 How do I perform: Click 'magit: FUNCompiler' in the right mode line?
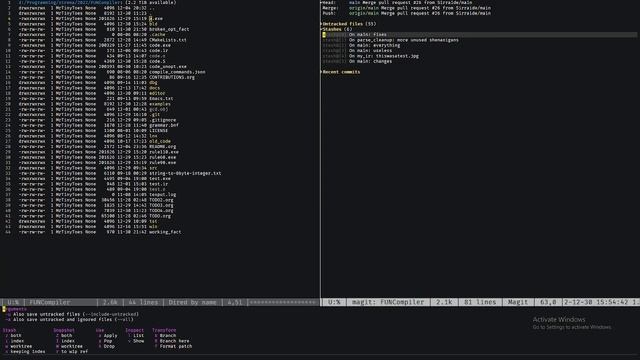coord(388,302)
